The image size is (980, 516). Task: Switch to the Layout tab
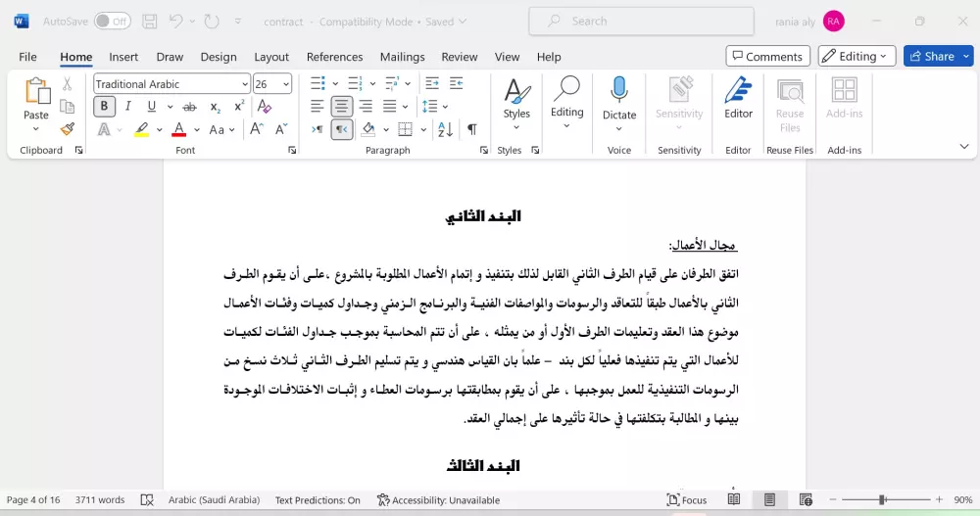[271, 57]
